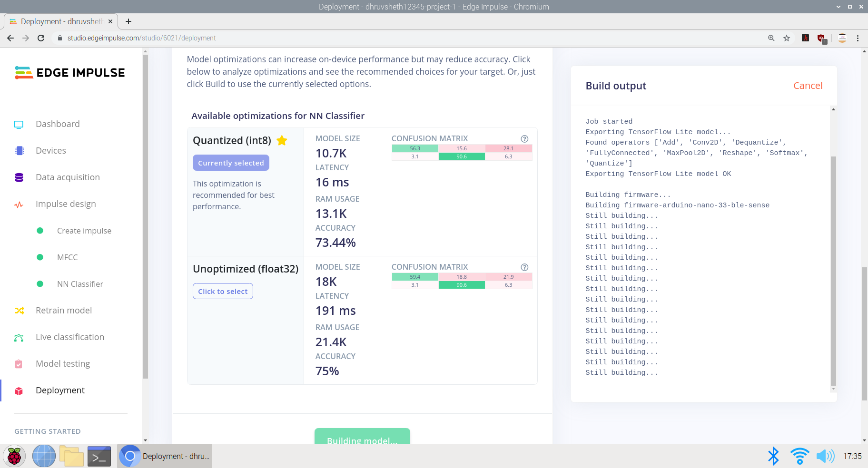Click the Data acquisition database icon
The height and width of the screenshot is (468, 868).
pyautogui.click(x=19, y=177)
